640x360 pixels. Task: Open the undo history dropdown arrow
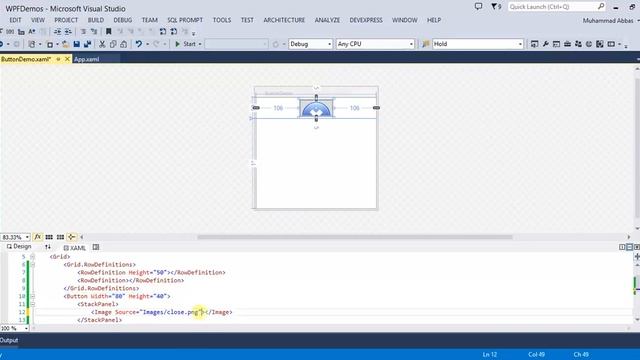(x=147, y=44)
